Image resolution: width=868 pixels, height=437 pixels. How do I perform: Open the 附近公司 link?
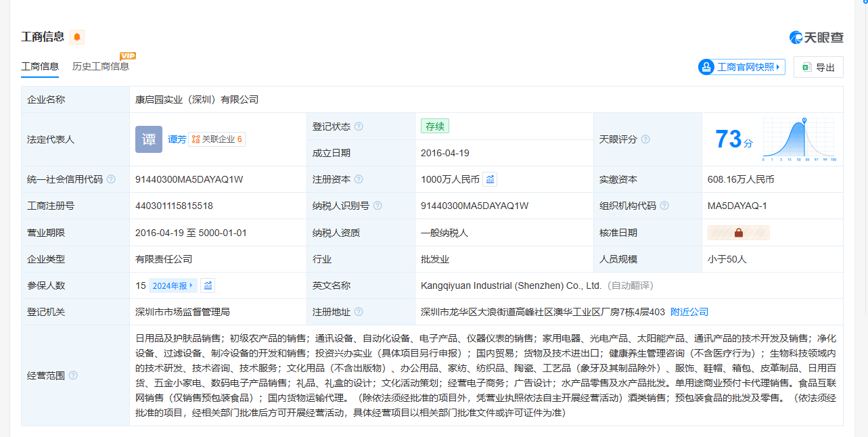(689, 312)
